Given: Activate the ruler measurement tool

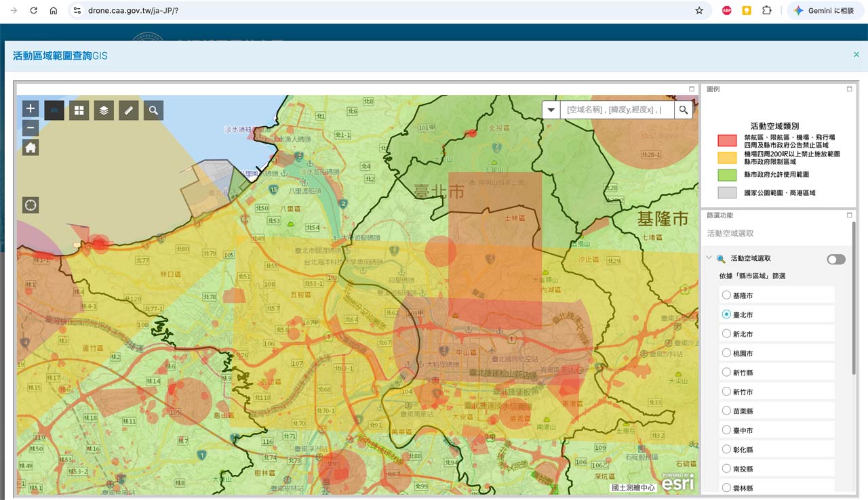Looking at the screenshot, I should 129,110.
